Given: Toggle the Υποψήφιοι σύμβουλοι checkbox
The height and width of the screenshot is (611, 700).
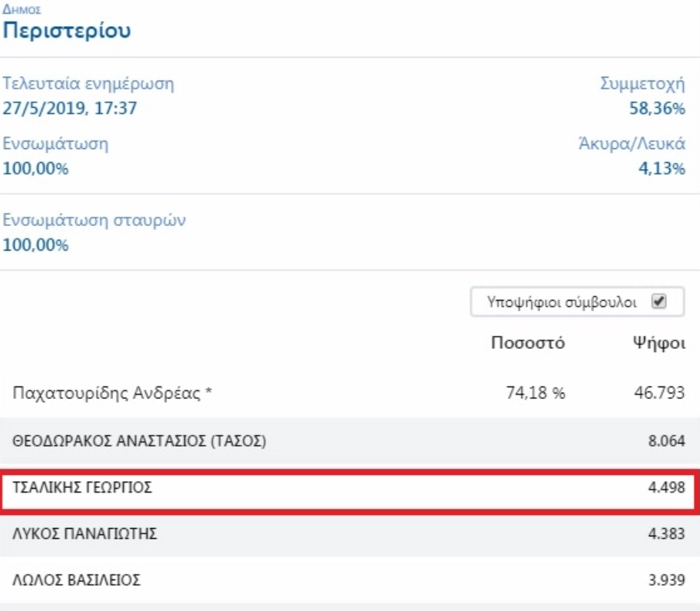Looking at the screenshot, I should point(658,302).
